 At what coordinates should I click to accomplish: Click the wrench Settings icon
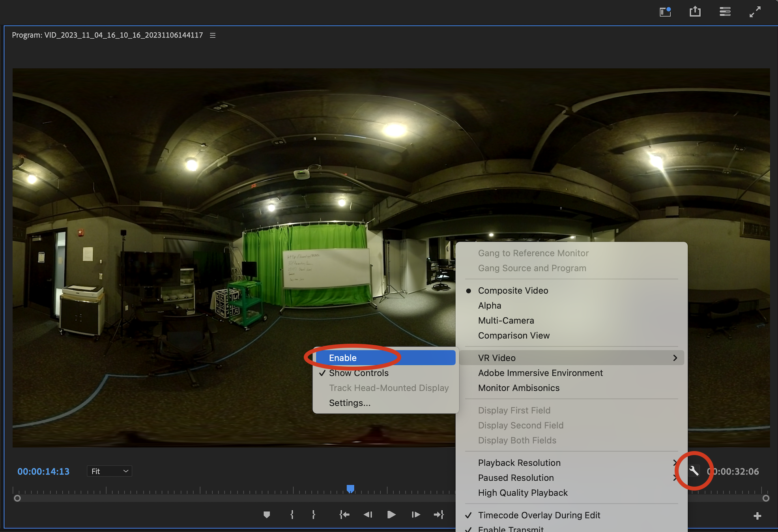pyautogui.click(x=694, y=470)
